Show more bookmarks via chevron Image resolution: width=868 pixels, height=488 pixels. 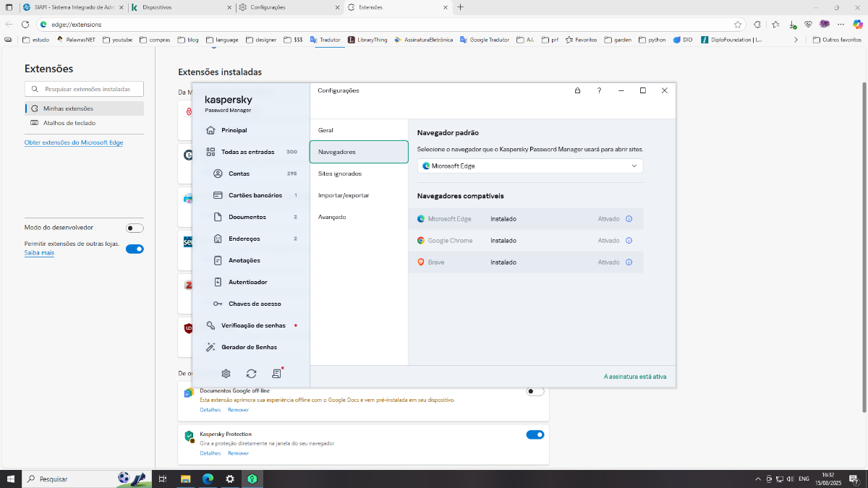796,40
